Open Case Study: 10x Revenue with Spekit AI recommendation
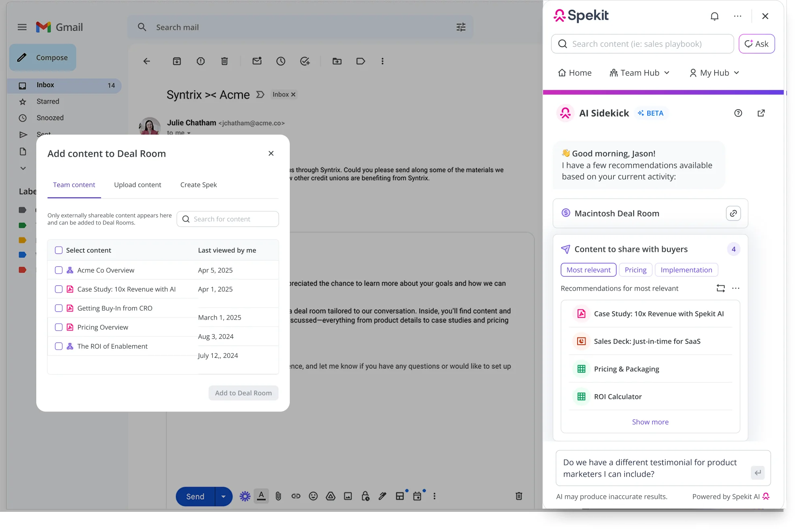798x532 pixels. (x=650, y=314)
